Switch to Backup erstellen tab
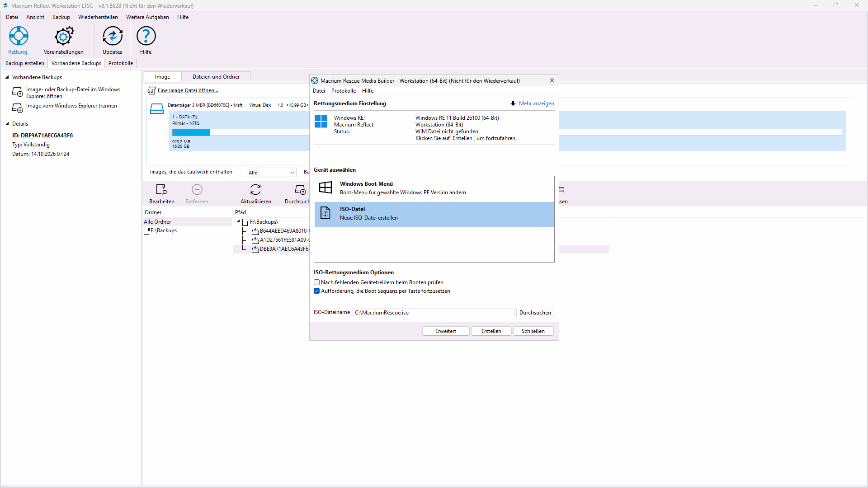This screenshot has height=488, width=868. point(25,63)
